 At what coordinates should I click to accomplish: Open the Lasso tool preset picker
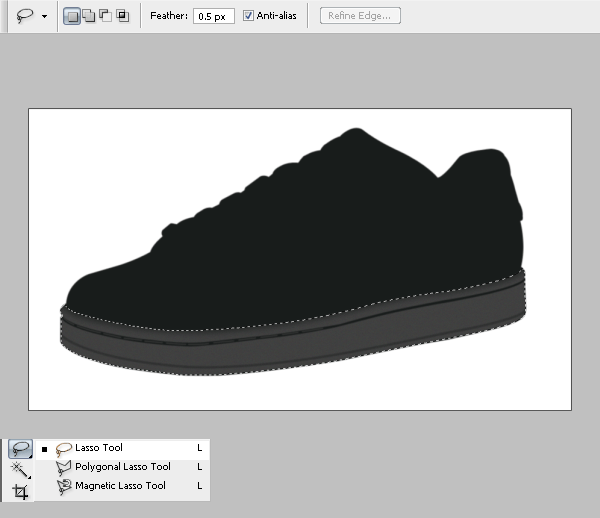[24, 16]
